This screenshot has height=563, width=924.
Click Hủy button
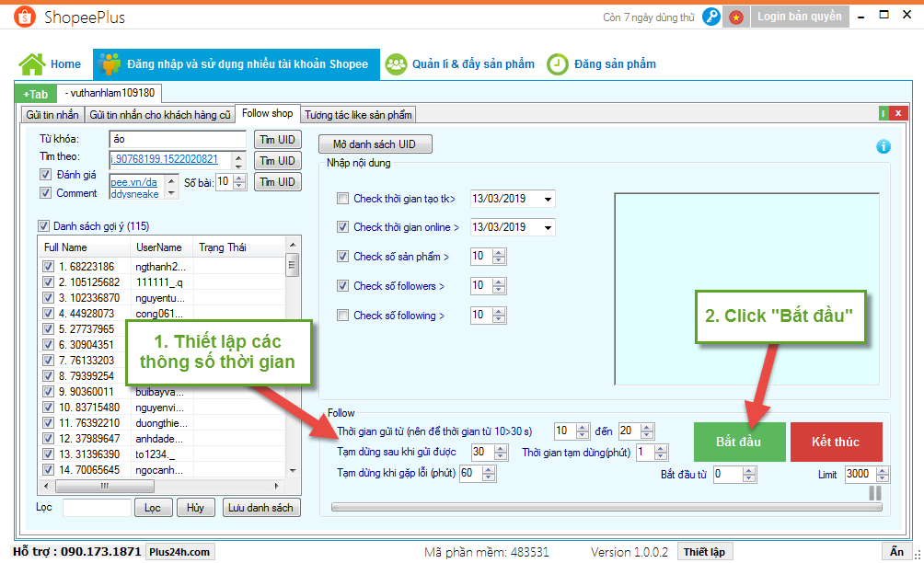[x=196, y=508]
